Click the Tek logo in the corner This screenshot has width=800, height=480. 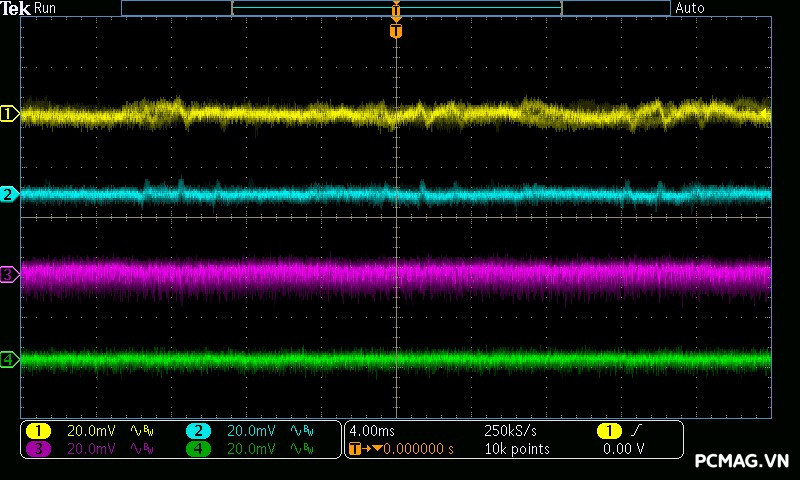(x=15, y=8)
